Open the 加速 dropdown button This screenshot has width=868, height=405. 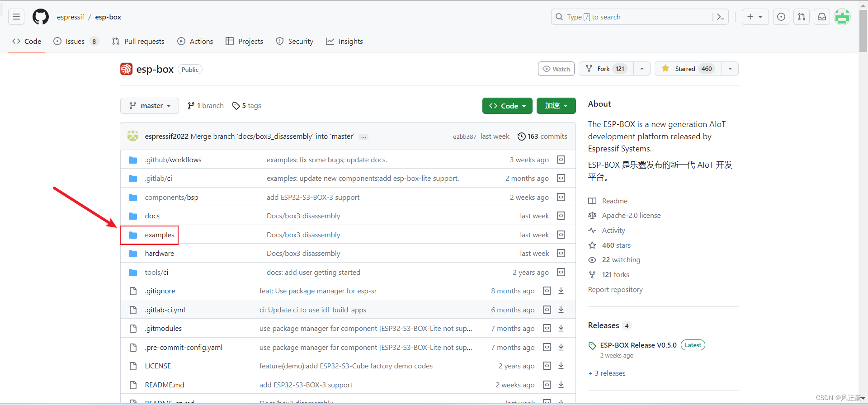tap(556, 106)
